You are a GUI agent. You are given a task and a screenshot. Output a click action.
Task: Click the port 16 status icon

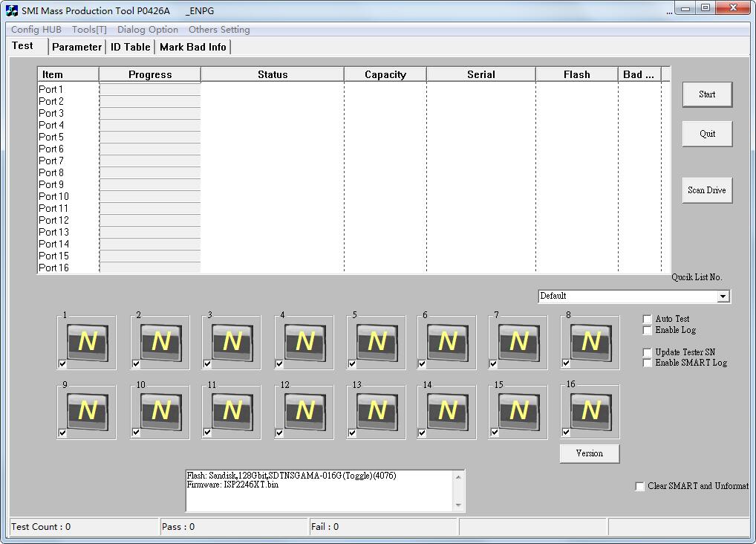(591, 411)
